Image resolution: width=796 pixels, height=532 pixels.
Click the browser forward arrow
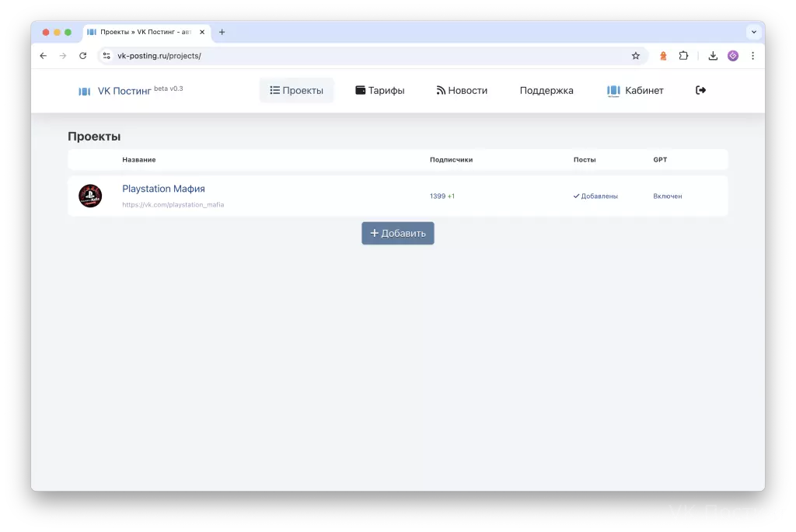point(63,56)
